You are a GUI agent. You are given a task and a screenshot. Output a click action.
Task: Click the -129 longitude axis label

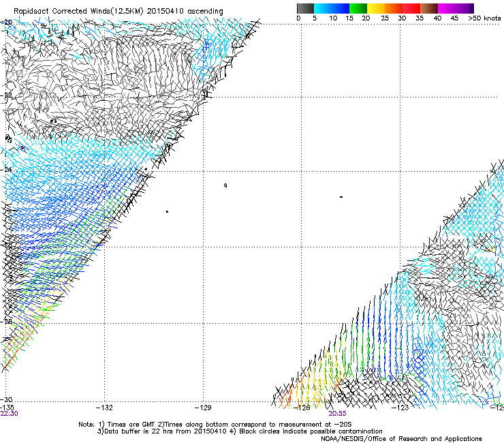(203, 408)
